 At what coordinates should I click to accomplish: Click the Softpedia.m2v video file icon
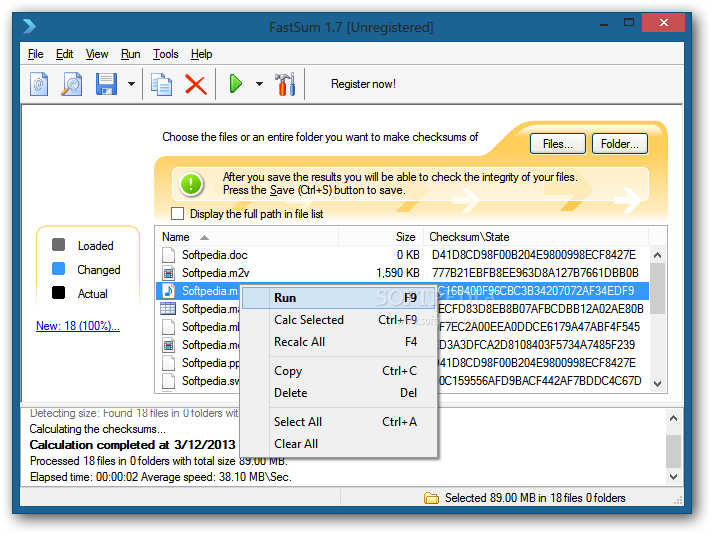coord(168,273)
